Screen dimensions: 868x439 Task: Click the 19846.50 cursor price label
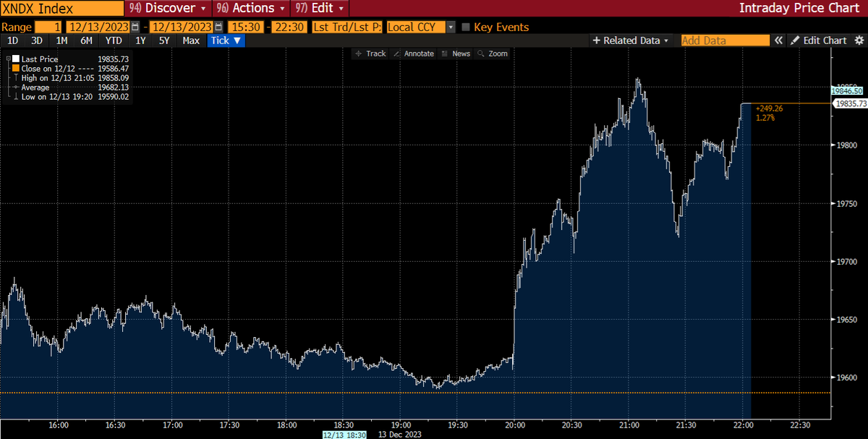coord(846,91)
